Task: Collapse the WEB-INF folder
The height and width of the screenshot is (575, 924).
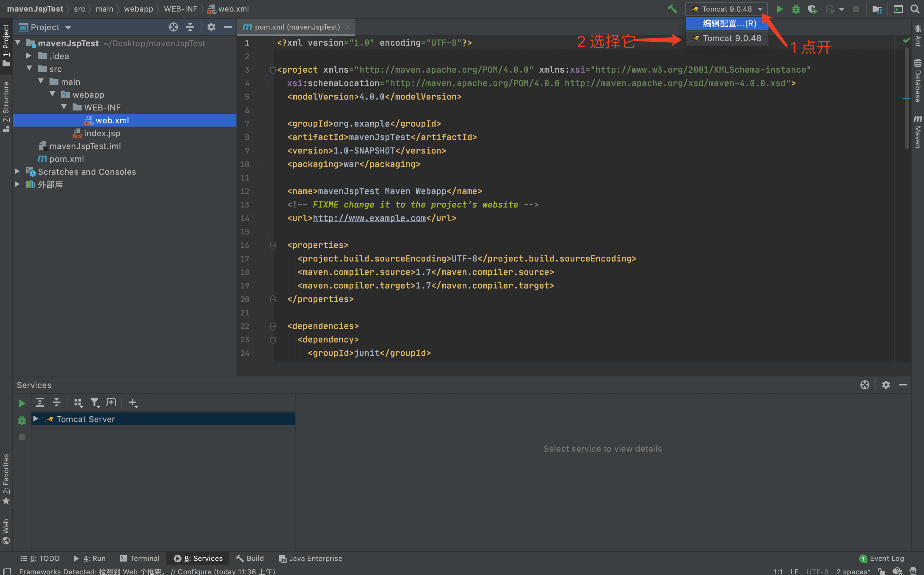Action: click(x=64, y=107)
